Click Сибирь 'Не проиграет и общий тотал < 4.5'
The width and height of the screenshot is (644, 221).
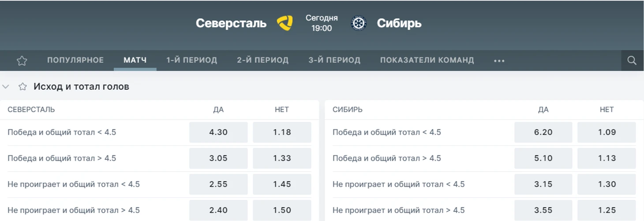(x=399, y=184)
